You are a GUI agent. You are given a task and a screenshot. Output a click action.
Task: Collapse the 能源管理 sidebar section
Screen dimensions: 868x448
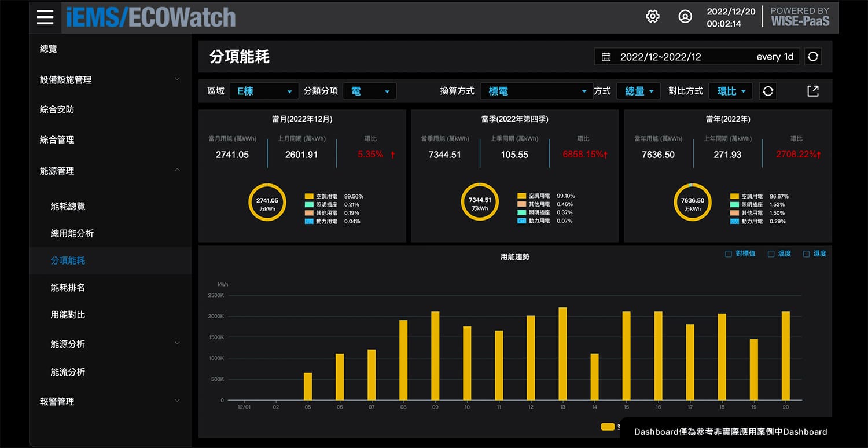click(110, 171)
